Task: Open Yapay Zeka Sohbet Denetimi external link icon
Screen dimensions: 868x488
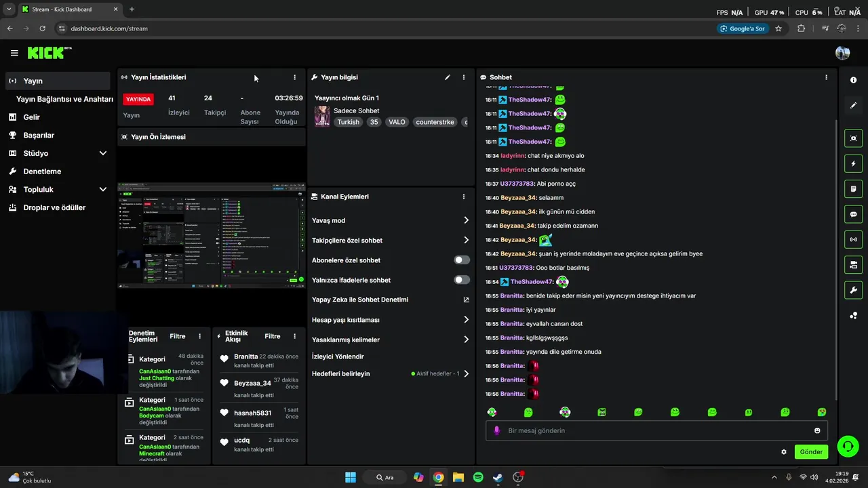Action: point(466,300)
